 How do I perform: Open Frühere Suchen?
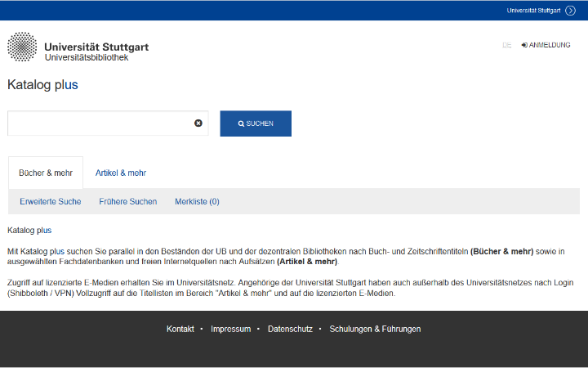pos(128,202)
